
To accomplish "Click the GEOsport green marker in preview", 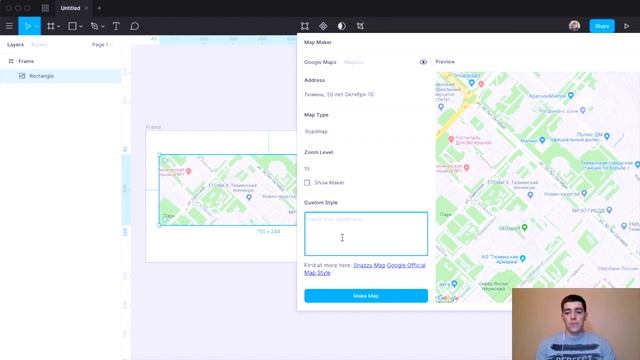I will click(524, 227).
